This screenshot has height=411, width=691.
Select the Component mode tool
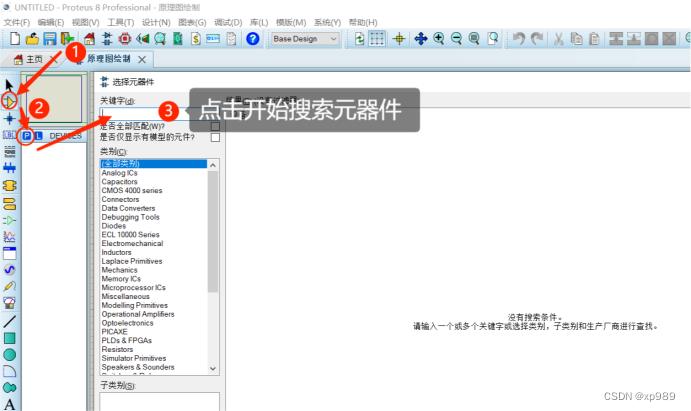(x=9, y=102)
